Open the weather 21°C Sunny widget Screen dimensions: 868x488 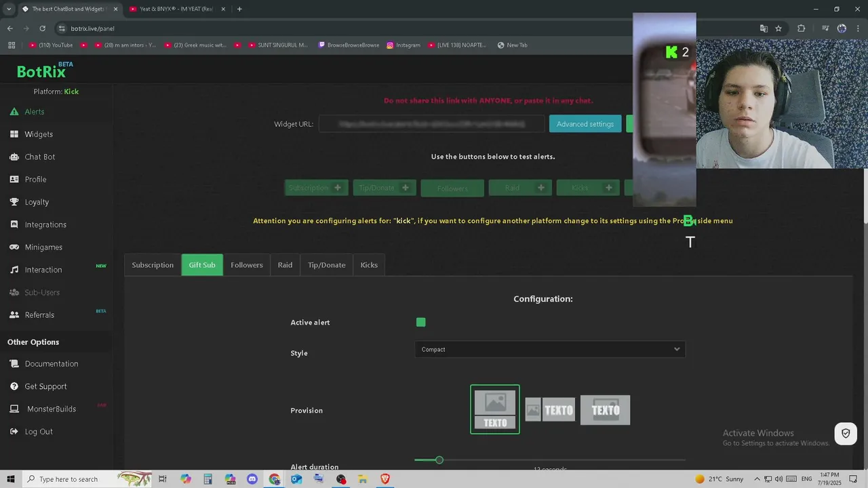coord(719,479)
